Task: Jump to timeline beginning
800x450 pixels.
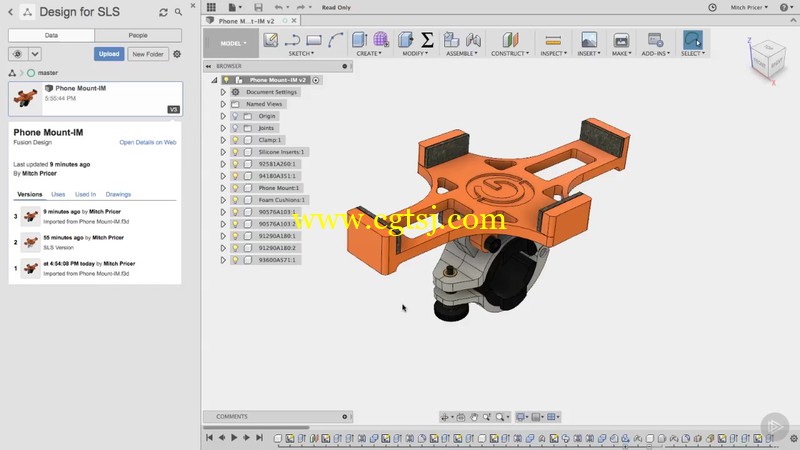Action: (209, 437)
